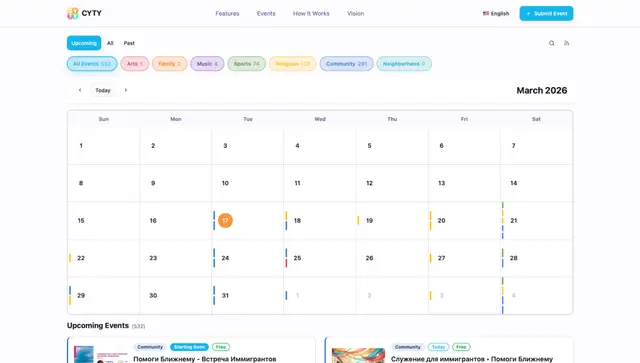This screenshot has height=363, width=640.
Task: Go to next month arrow
Action: click(x=126, y=90)
